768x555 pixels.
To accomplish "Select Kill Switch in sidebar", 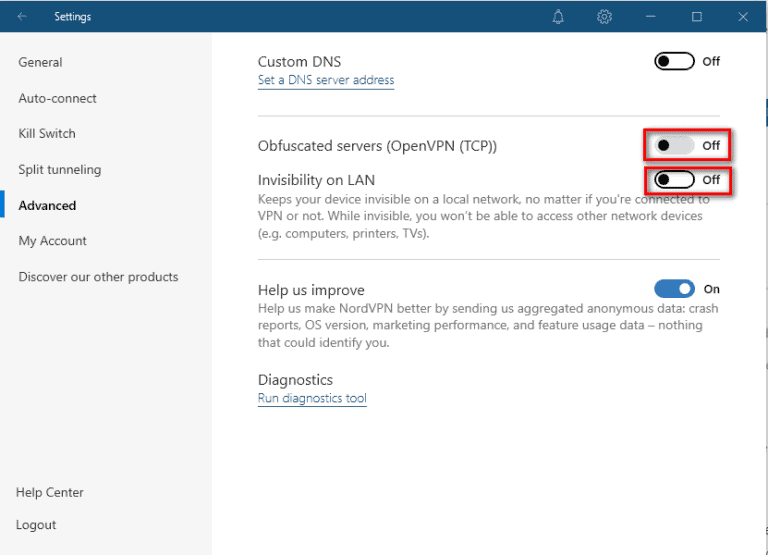I will [47, 133].
